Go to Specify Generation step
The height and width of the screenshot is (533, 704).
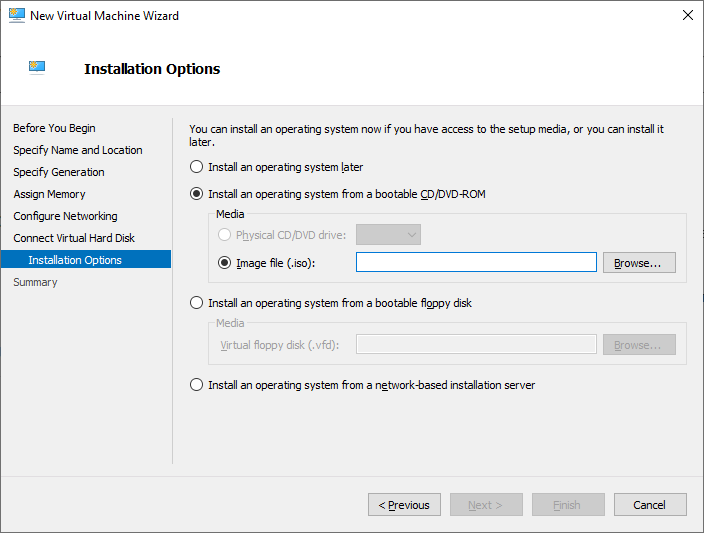59,172
